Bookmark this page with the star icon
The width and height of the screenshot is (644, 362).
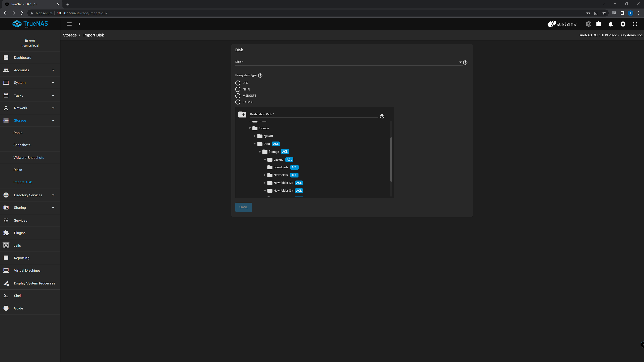tap(604, 13)
